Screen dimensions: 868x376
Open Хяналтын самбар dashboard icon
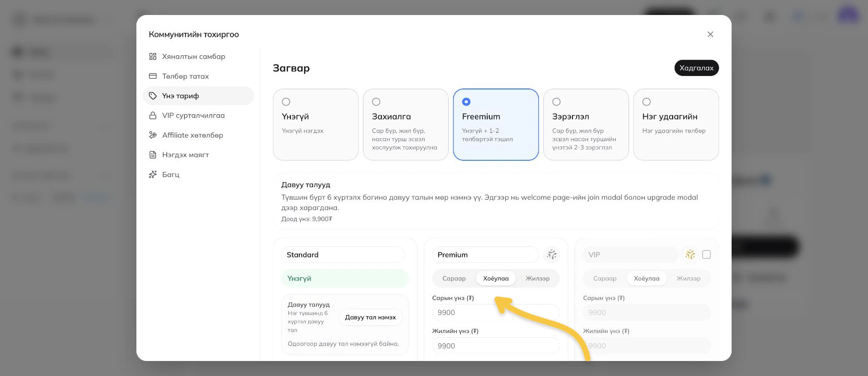tap(153, 56)
